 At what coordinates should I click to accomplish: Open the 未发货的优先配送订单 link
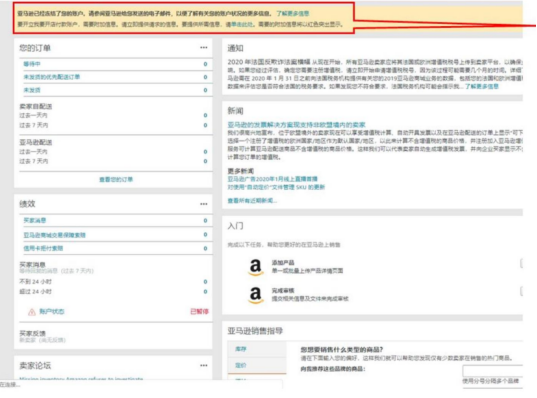tap(52, 77)
